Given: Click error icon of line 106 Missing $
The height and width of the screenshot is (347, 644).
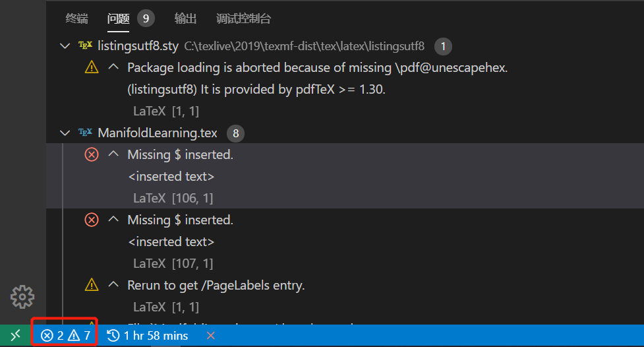Looking at the screenshot, I should click(x=92, y=154).
